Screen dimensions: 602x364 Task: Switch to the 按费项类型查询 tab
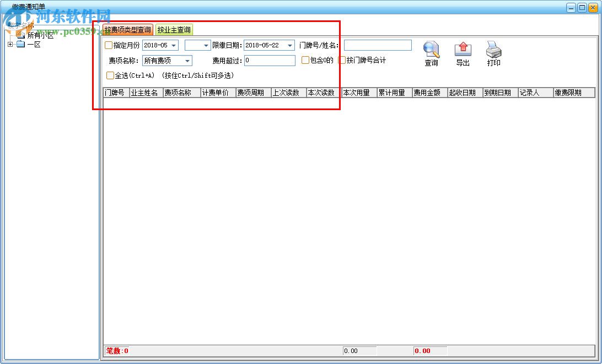tap(128, 30)
